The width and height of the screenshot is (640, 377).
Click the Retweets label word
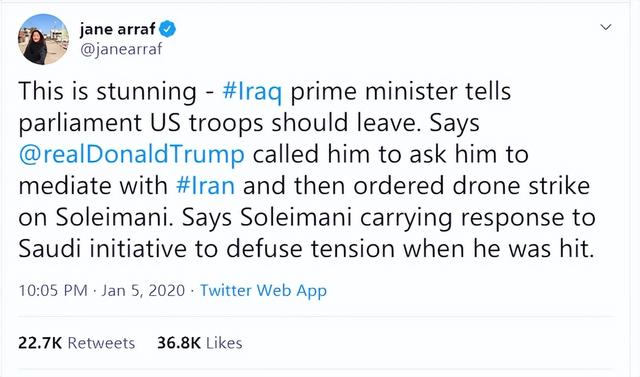pyautogui.click(x=101, y=343)
